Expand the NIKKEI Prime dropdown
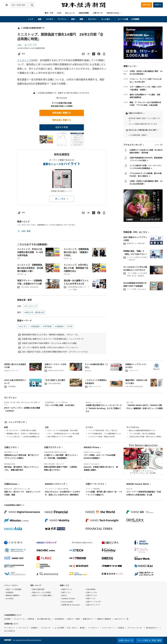Viewport: 167px width, 644px height. 114,13
